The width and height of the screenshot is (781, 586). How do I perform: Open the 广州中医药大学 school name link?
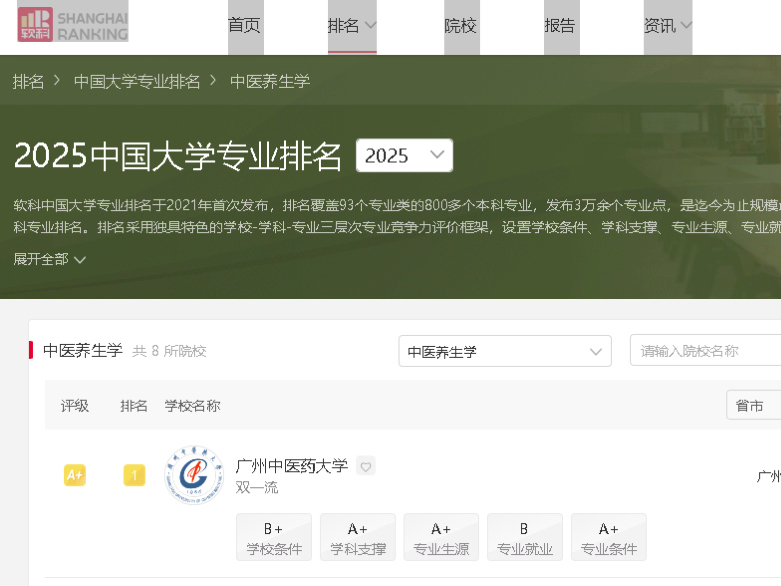291,466
